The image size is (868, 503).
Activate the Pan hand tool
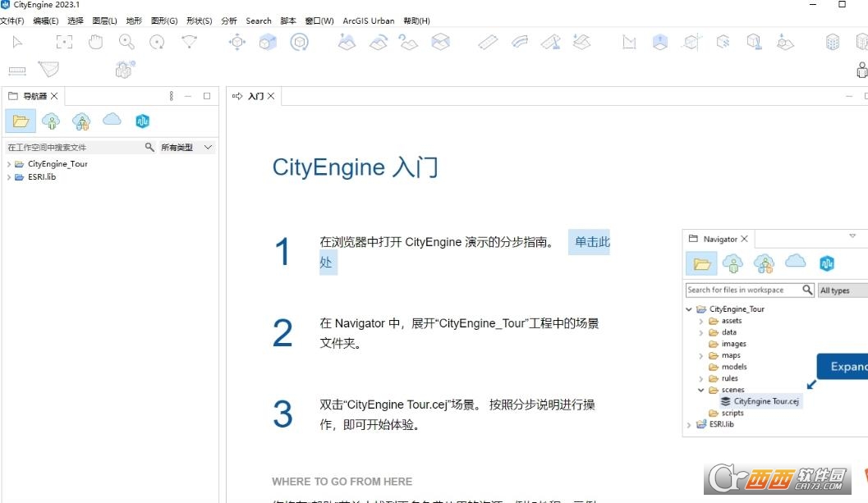pyautogui.click(x=96, y=42)
